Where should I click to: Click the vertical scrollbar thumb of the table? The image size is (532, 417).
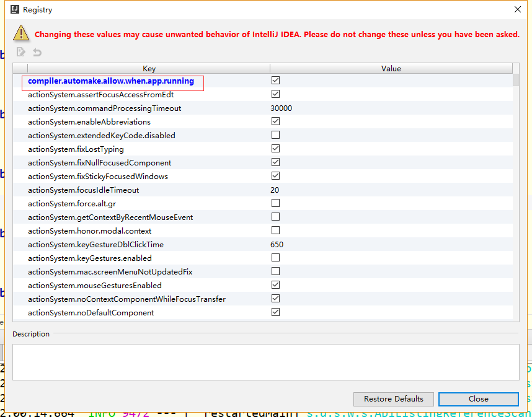(516, 80)
